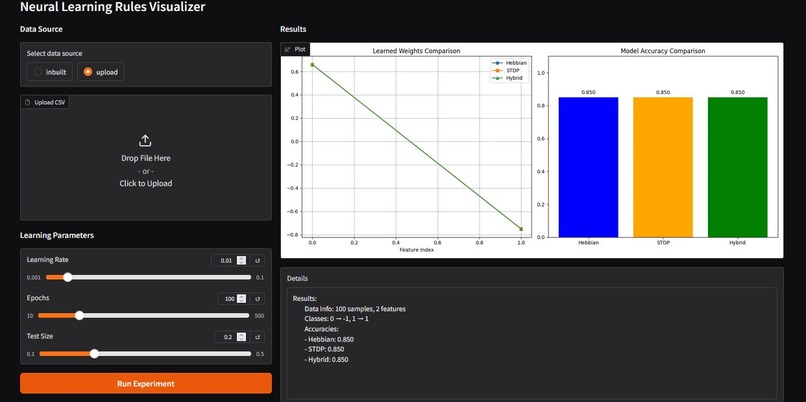806x402 pixels.
Task: Click the 'Data Info: 100 samples, 2 features' line
Action: click(355, 309)
